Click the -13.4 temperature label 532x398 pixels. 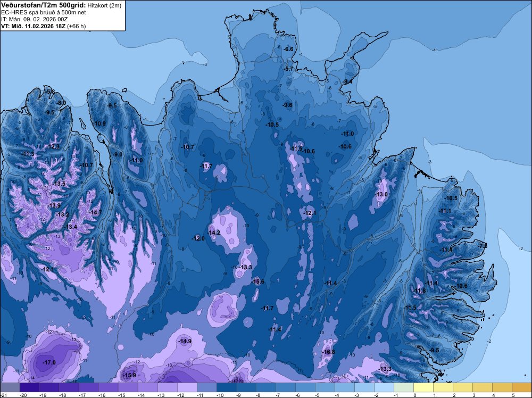click(71, 227)
